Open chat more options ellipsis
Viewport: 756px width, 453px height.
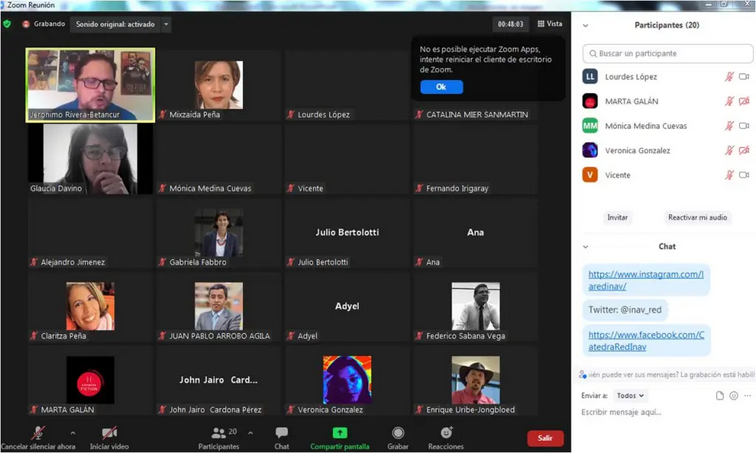[x=747, y=396]
